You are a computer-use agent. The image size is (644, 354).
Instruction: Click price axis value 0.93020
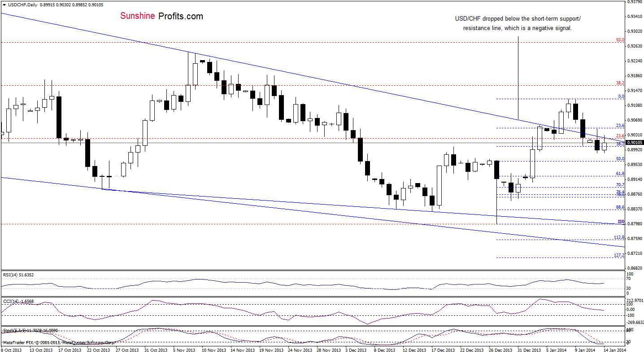coord(635,31)
